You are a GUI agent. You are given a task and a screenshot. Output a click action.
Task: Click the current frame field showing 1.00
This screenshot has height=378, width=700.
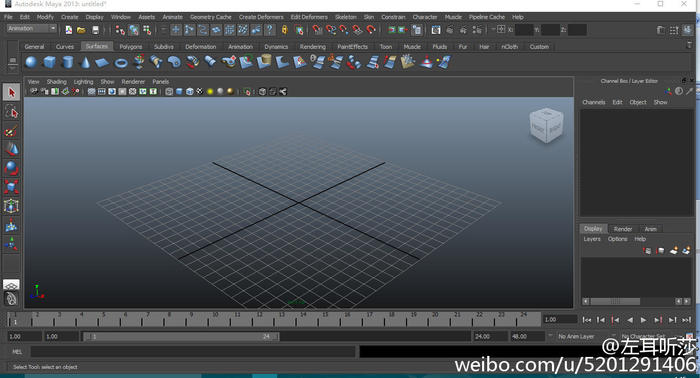pos(560,320)
